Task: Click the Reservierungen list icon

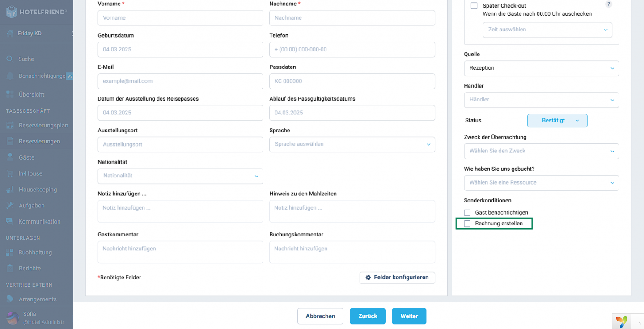Action: pyautogui.click(x=10, y=141)
